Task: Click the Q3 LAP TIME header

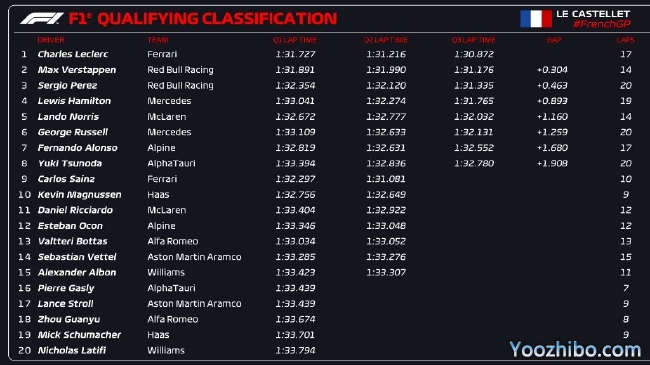Action: 473,40
